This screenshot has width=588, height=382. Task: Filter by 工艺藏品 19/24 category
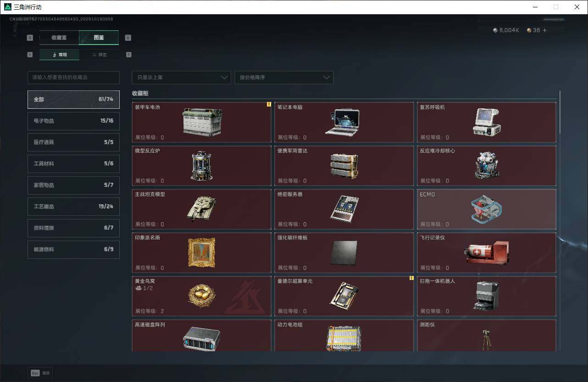click(x=73, y=207)
